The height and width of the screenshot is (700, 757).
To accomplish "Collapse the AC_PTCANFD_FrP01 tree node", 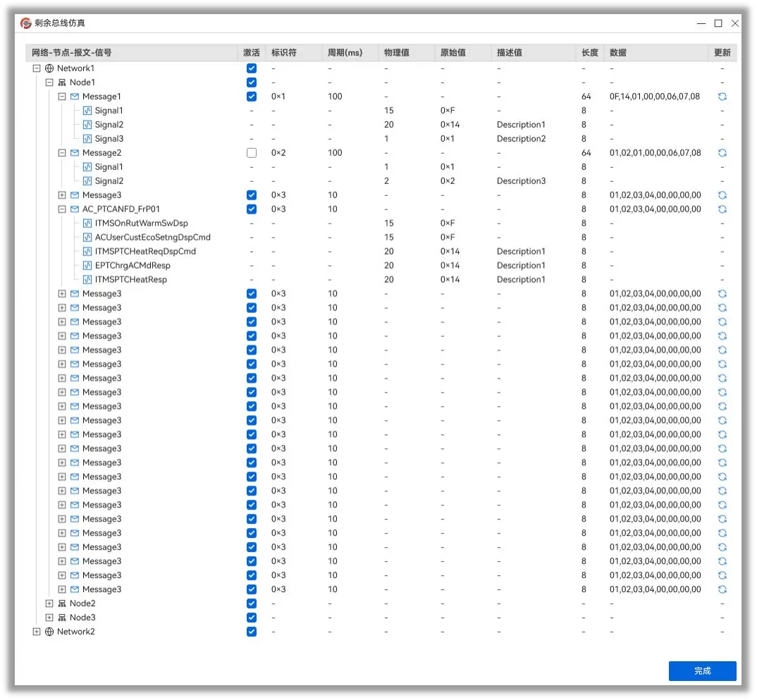I will coord(62,209).
